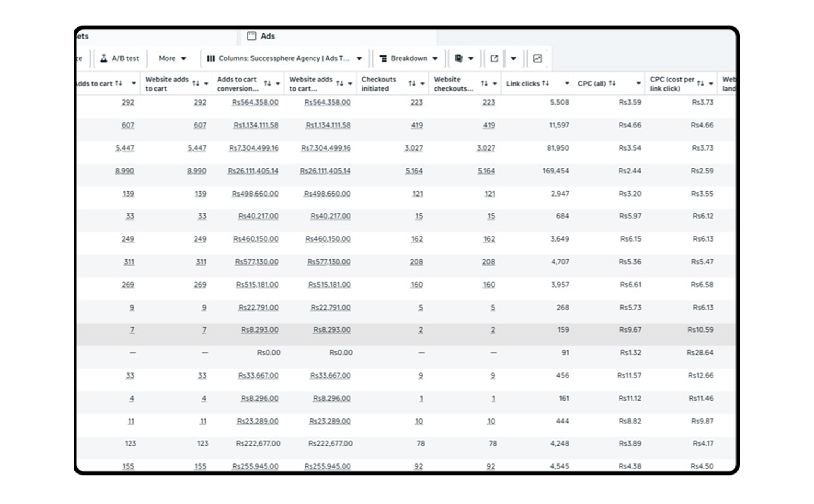Click the Rs255,945.00 conversion value link
Image resolution: width=814 pixels, height=504 pixels.
tap(255, 466)
